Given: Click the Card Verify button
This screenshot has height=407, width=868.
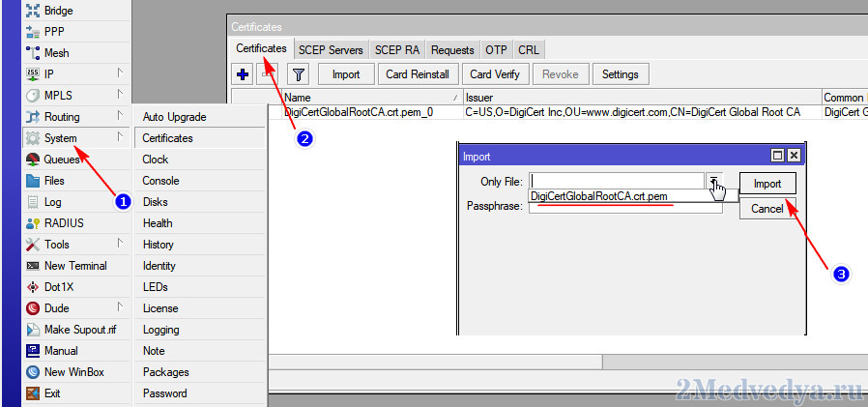Looking at the screenshot, I should coord(495,74).
